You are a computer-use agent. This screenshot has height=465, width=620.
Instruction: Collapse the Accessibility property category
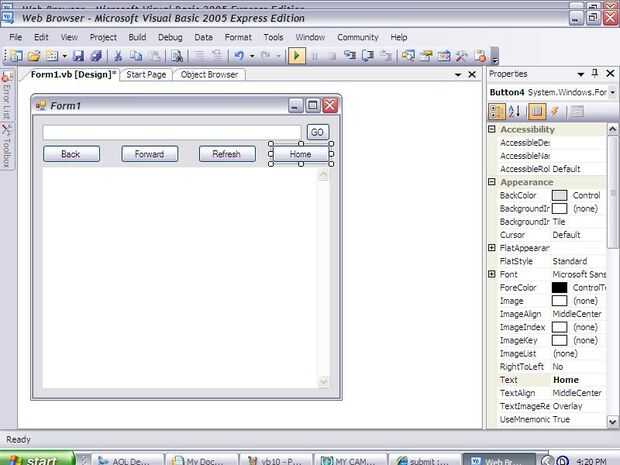tap(492, 129)
